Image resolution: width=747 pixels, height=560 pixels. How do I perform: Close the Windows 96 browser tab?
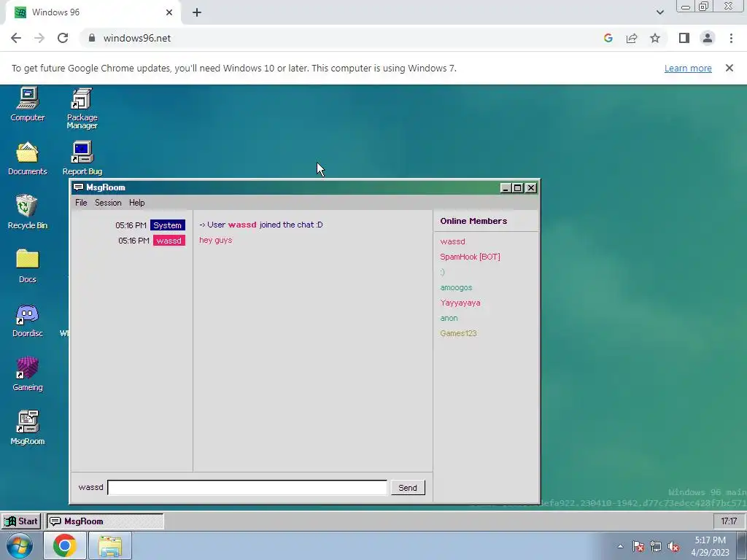169,12
